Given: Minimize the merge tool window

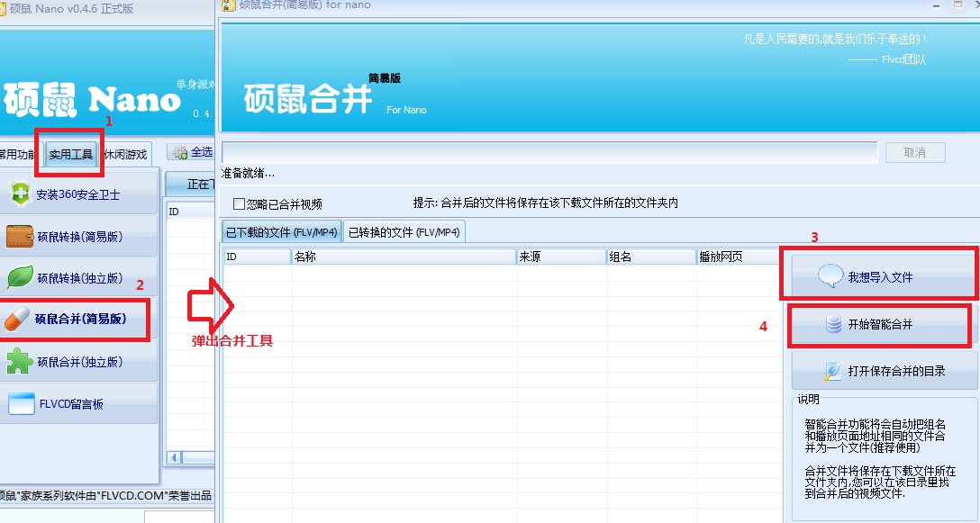Looking at the screenshot, I should pyautogui.click(x=936, y=5).
